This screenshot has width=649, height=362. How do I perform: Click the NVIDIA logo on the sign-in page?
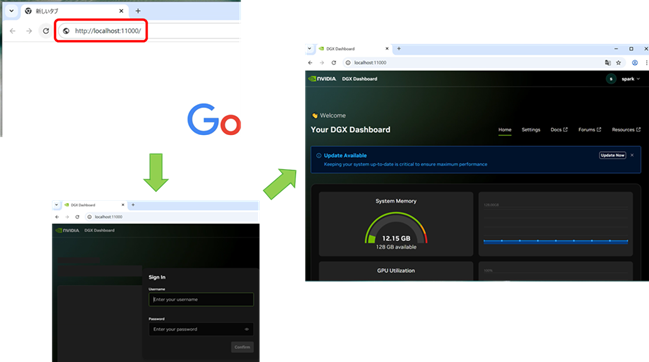(67, 230)
